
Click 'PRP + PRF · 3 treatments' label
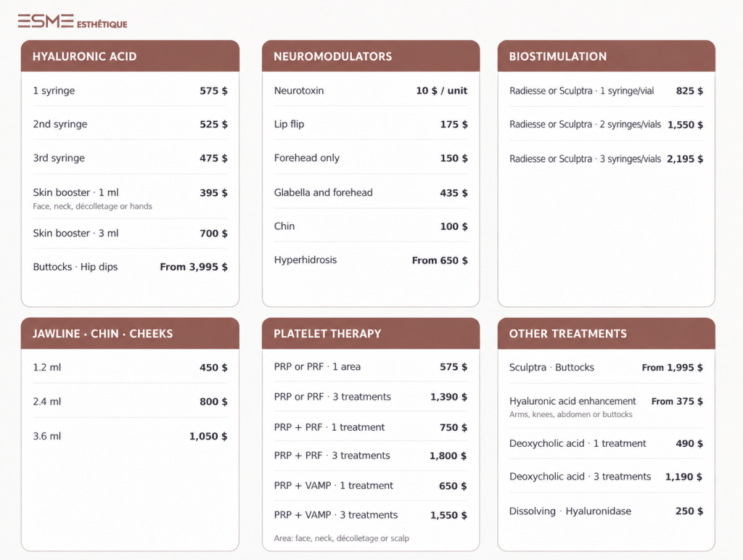tap(332, 456)
